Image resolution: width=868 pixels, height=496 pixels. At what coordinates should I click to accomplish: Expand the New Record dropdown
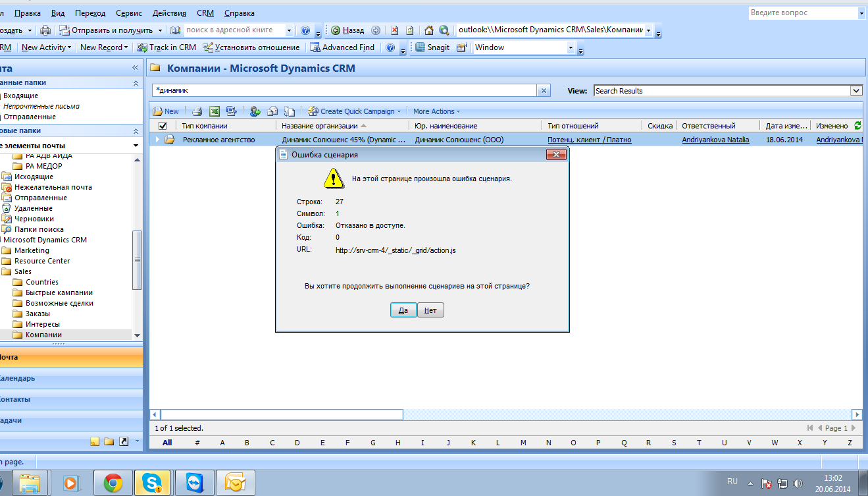(x=104, y=47)
